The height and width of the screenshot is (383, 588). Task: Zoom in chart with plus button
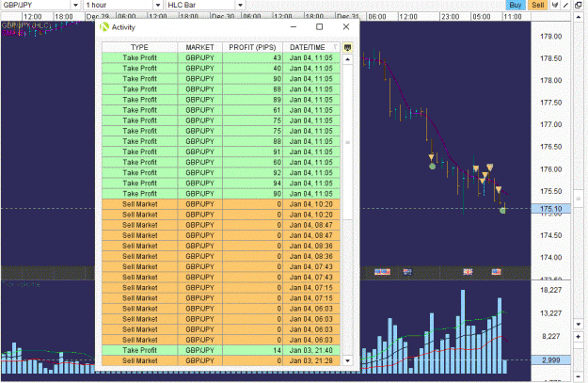tap(579, 337)
